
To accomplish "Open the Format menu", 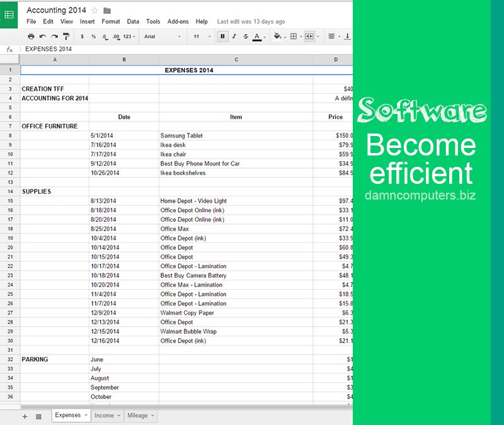I will click(111, 21).
